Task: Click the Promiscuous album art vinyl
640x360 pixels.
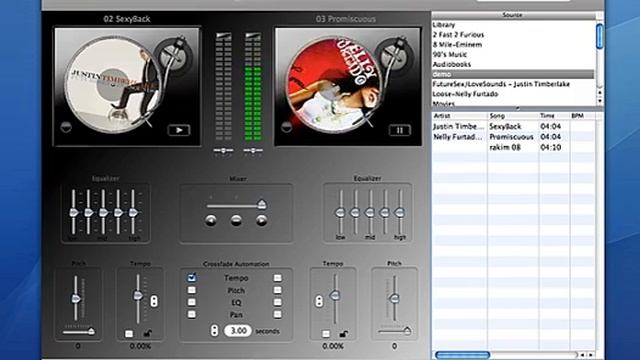Action: click(334, 85)
